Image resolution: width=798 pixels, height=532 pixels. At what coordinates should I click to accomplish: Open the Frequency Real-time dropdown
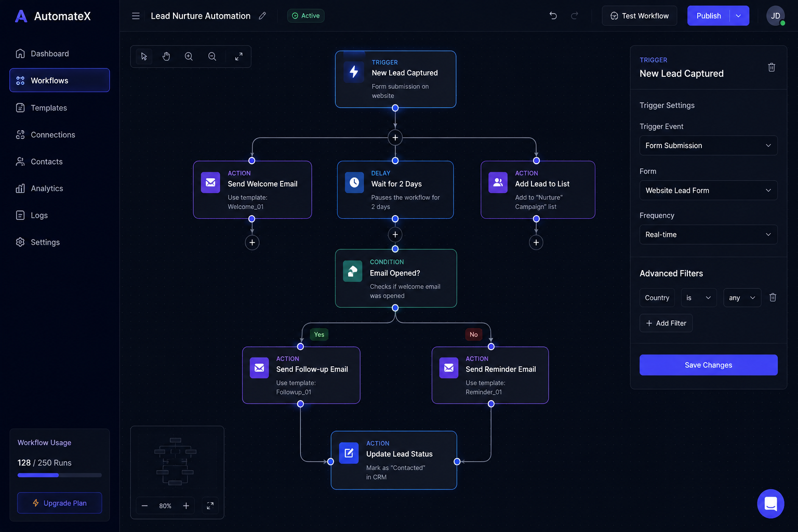point(708,234)
